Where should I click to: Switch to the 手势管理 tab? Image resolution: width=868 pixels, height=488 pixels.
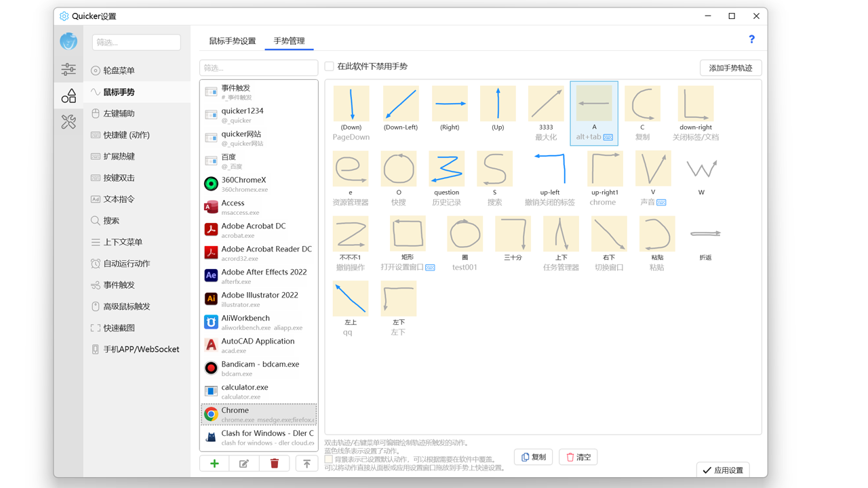pyautogui.click(x=288, y=40)
